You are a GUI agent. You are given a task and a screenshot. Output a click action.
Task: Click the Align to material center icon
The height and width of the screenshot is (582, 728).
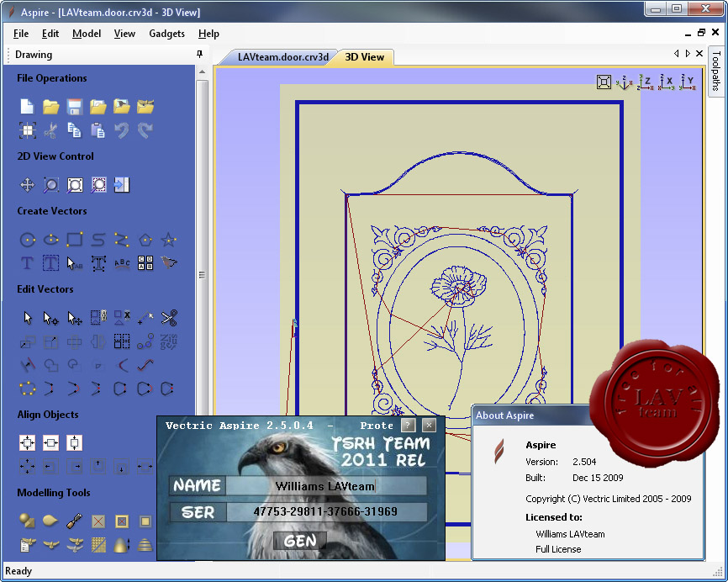[x=28, y=442]
